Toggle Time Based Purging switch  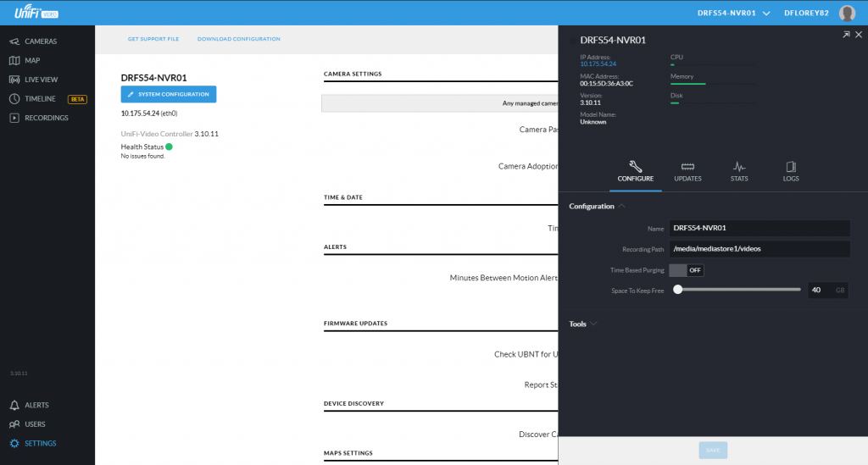687,270
